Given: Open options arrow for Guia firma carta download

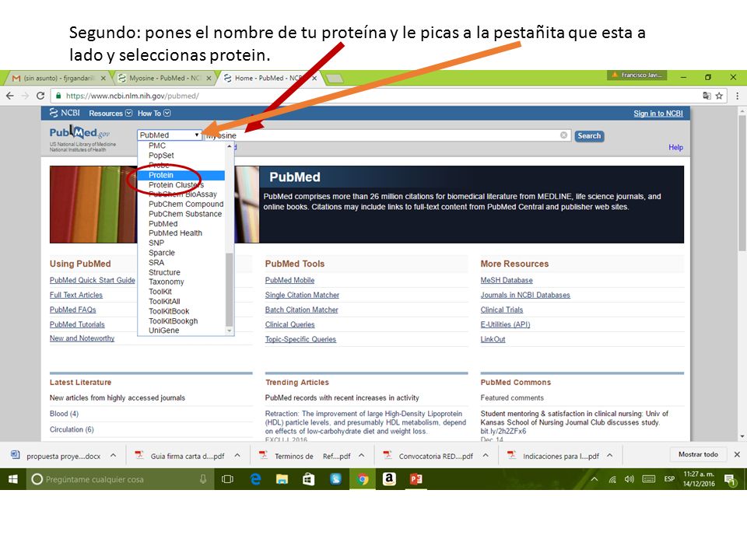Looking at the screenshot, I should 237,455.
